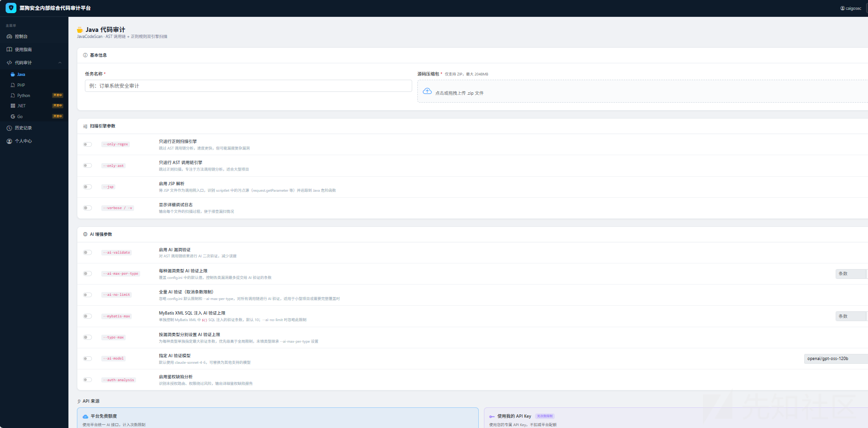The image size is (868, 428).
Task: Click the 条数 field for --ai-max-per-type
Action: coord(851,274)
